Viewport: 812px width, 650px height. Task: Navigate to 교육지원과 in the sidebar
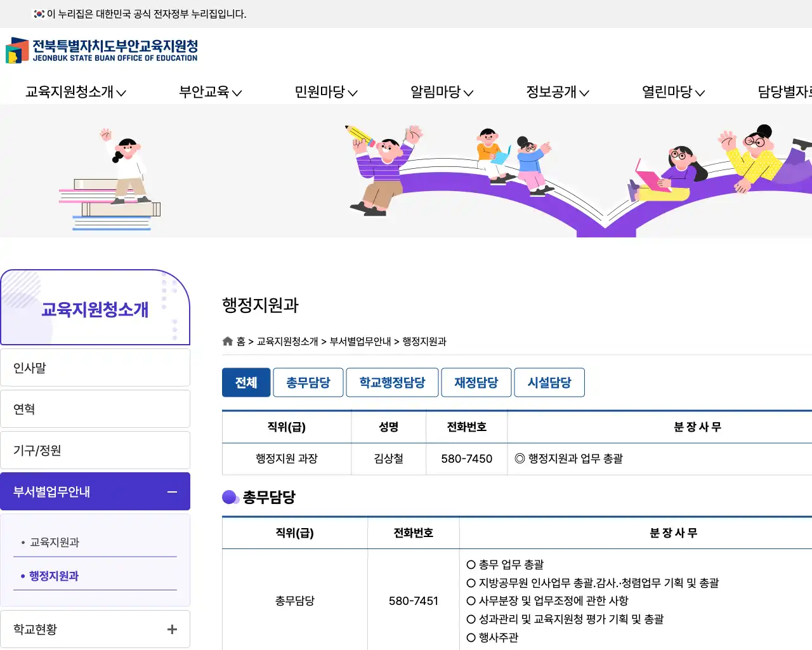(55, 541)
